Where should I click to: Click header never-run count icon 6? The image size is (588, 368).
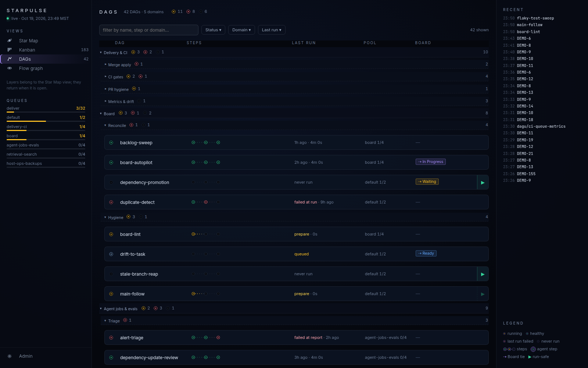201,12
